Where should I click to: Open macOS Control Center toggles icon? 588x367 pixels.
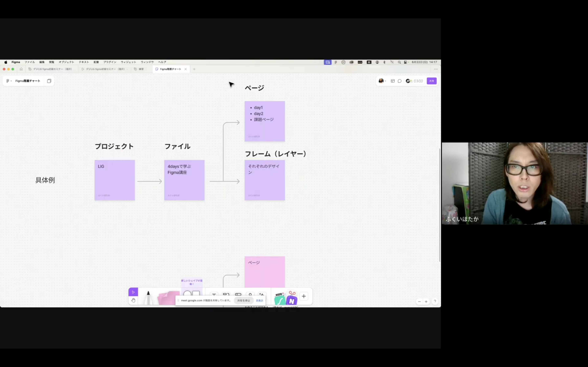[406, 62]
